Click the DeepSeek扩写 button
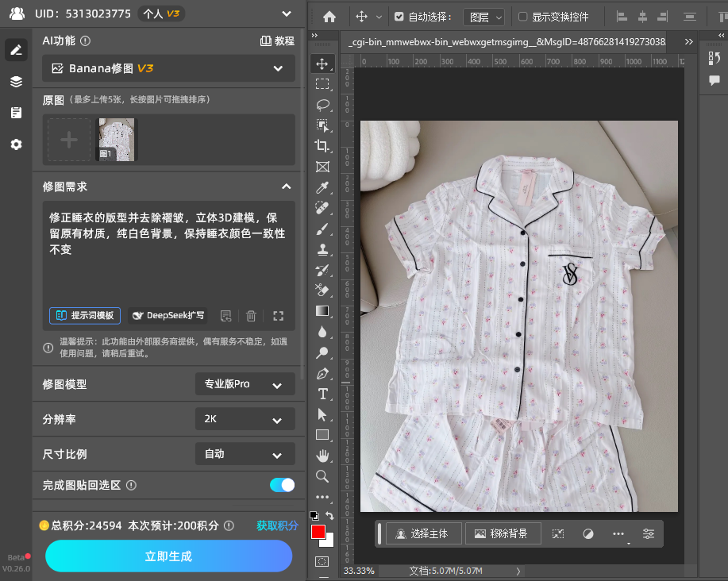This screenshot has height=581, width=728. pos(168,316)
